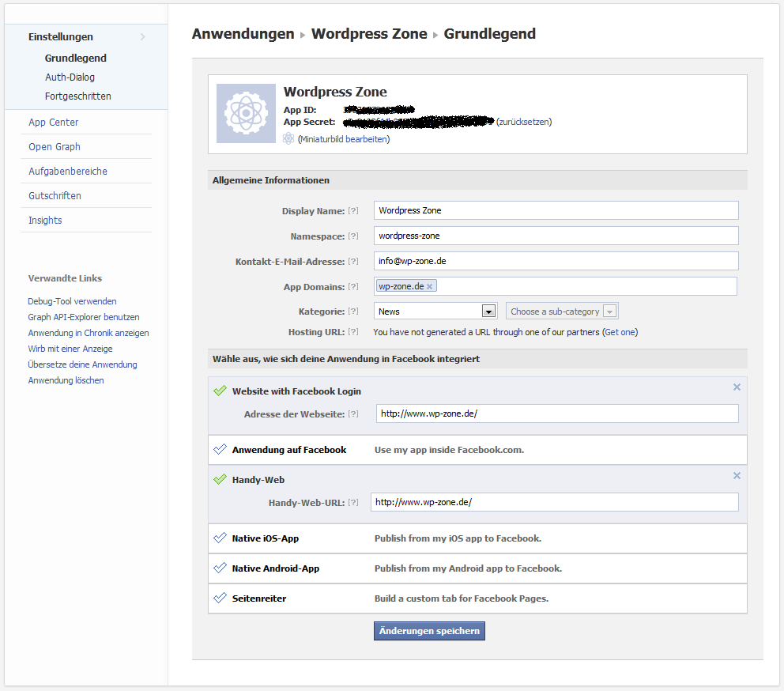Viewport: 784px width, 691px height.
Task: Click the Anwendung löschen link
Action: pyautogui.click(x=66, y=380)
